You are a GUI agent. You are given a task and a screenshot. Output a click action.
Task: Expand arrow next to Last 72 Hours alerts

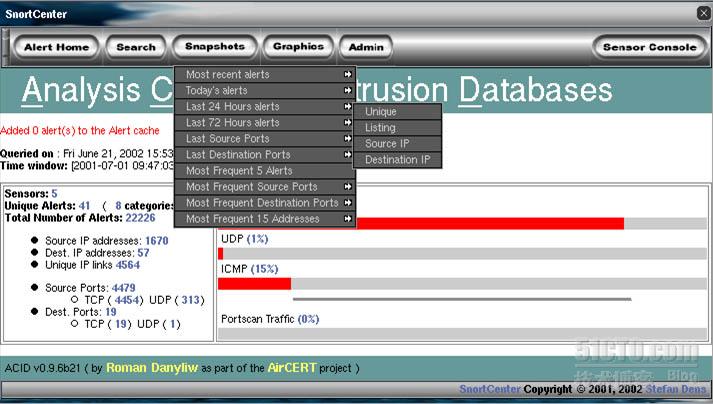pyautogui.click(x=347, y=122)
